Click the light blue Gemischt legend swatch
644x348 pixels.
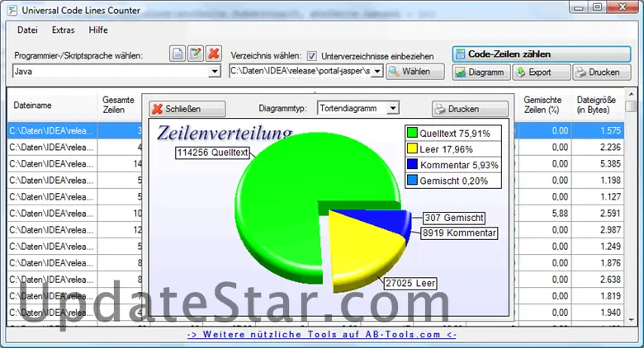[x=412, y=180]
